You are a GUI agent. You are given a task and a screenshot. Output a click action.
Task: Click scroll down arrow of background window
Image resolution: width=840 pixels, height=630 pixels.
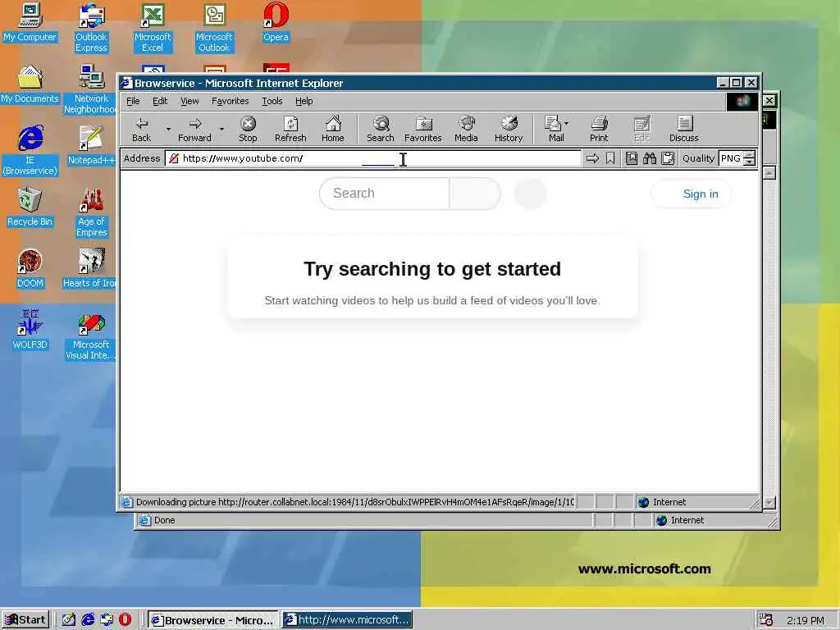[x=769, y=503]
